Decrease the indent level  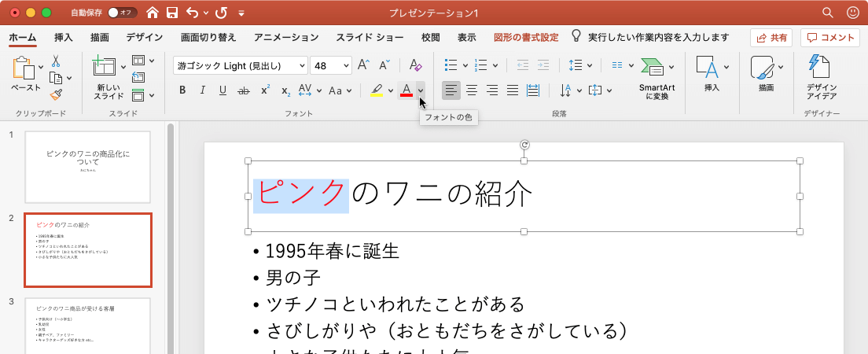point(523,65)
